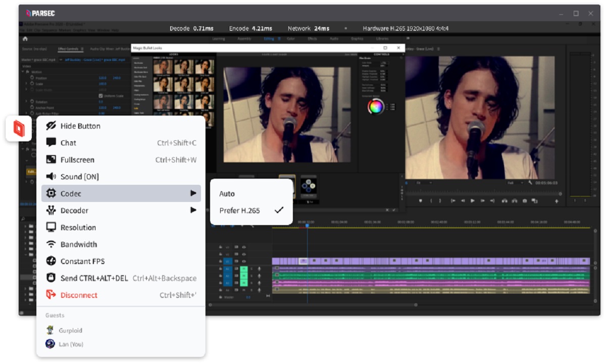The width and height of the screenshot is (606, 364).
Task: Click the Lift icon in Program monitor controls
Action: click(504, 200)
